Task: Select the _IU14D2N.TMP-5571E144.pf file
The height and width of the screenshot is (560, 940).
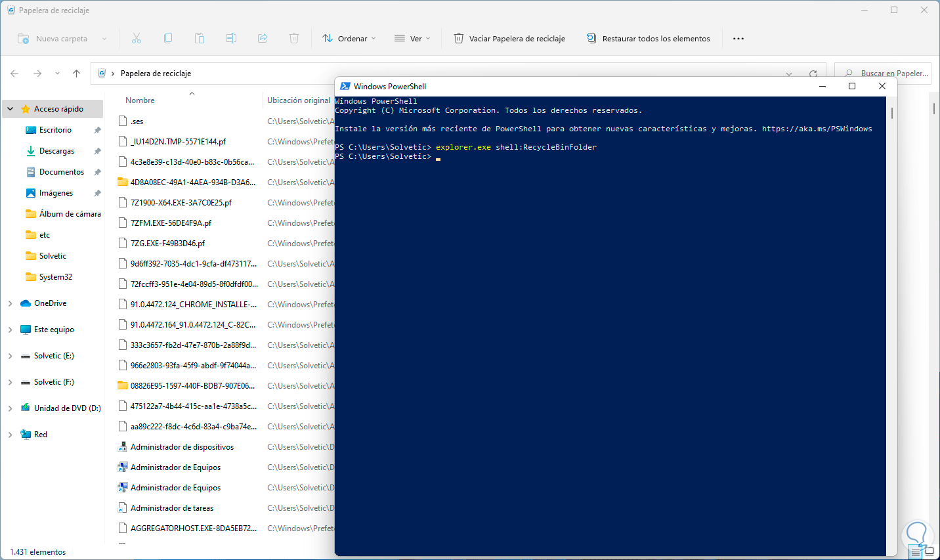Action: (x=178, y=142)
